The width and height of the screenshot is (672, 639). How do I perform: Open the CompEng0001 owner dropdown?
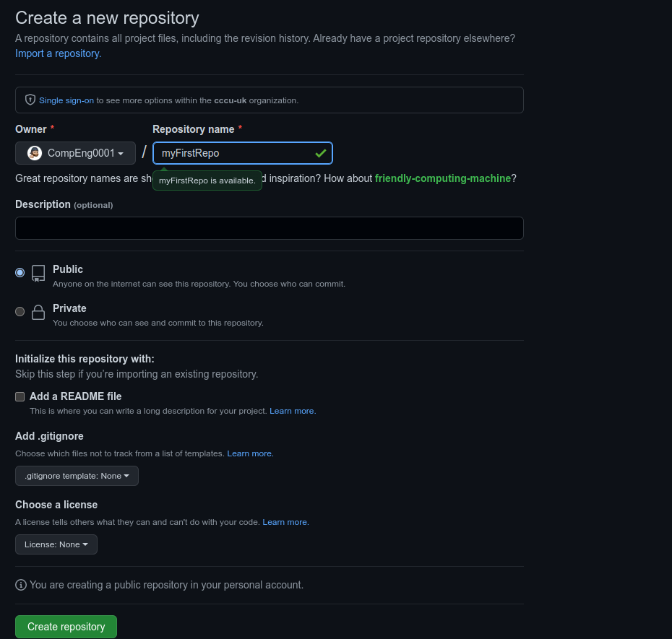pyautogui.click(x=75, y=152)
